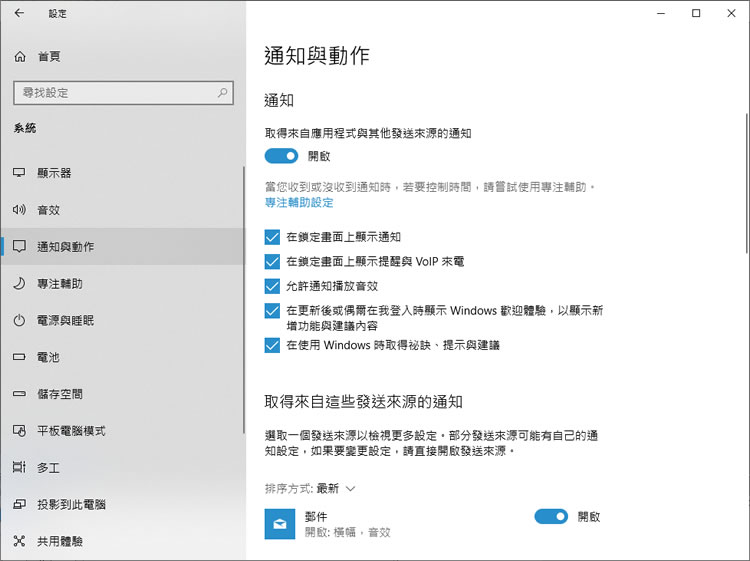Screen dimensions: 750x561
Task: Click the 投影到此電腦 projecting icon
Action: click(x=19, y=504)
